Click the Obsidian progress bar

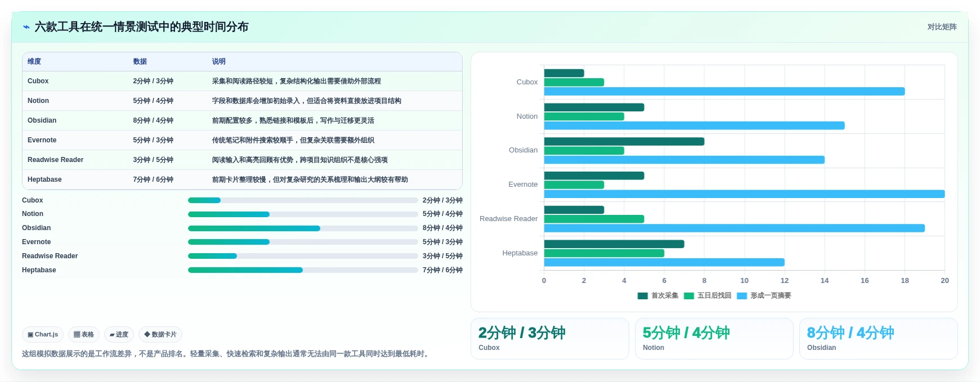(303, 228)
